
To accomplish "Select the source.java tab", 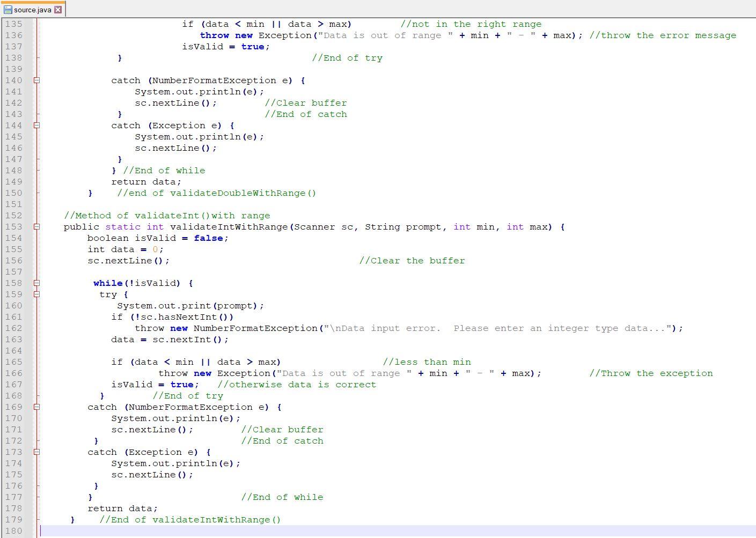I will point(32,9).
